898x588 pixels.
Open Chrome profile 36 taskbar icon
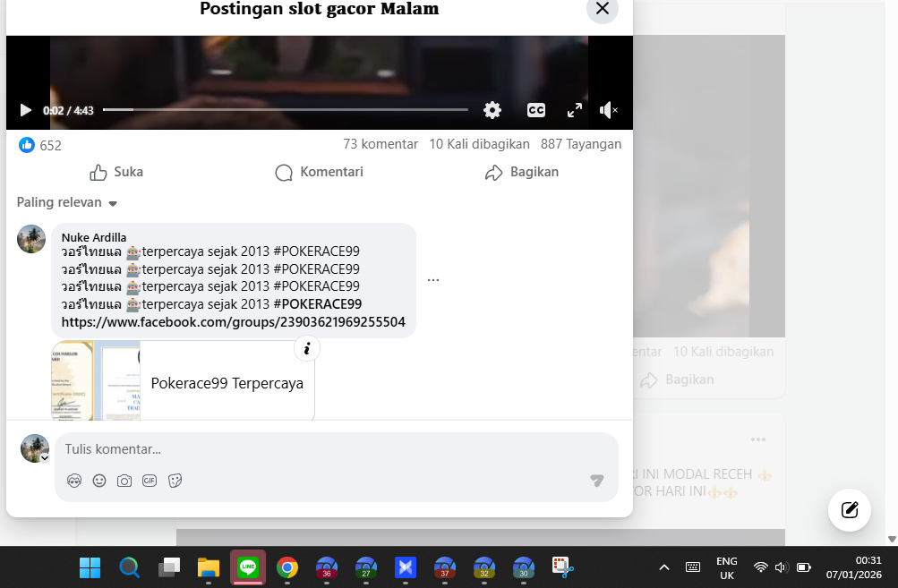[x=327, y=567]
